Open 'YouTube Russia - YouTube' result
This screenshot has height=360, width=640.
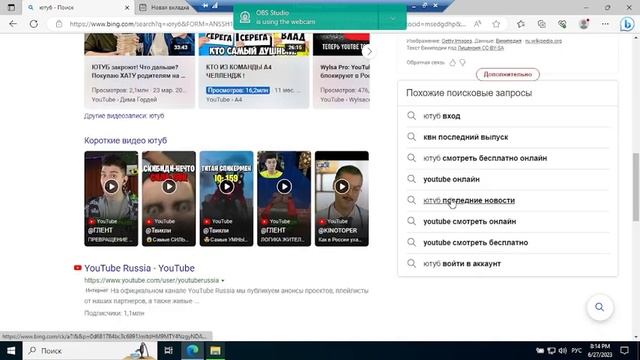tap(139, 268)
